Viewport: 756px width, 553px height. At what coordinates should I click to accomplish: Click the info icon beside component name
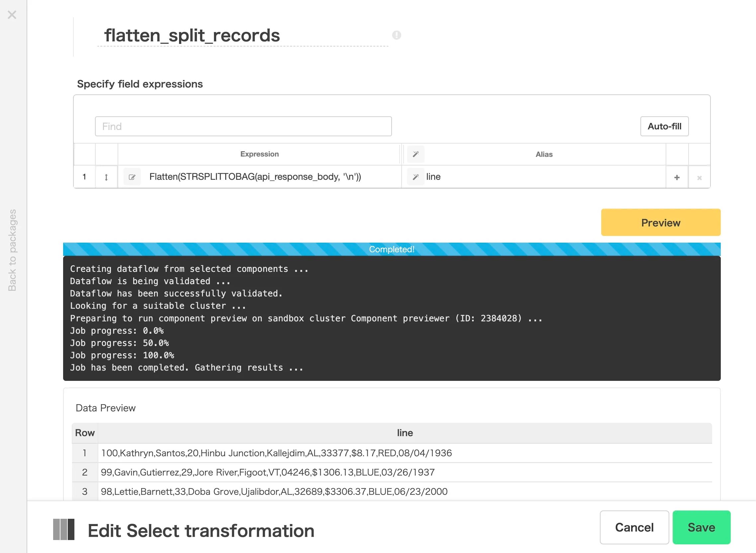[x=396, y=35]
